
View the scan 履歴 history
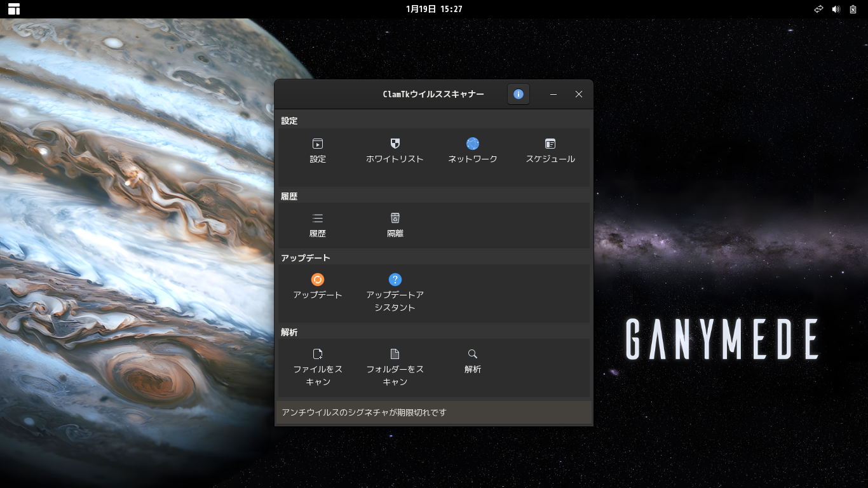click(x=317, y=225)
